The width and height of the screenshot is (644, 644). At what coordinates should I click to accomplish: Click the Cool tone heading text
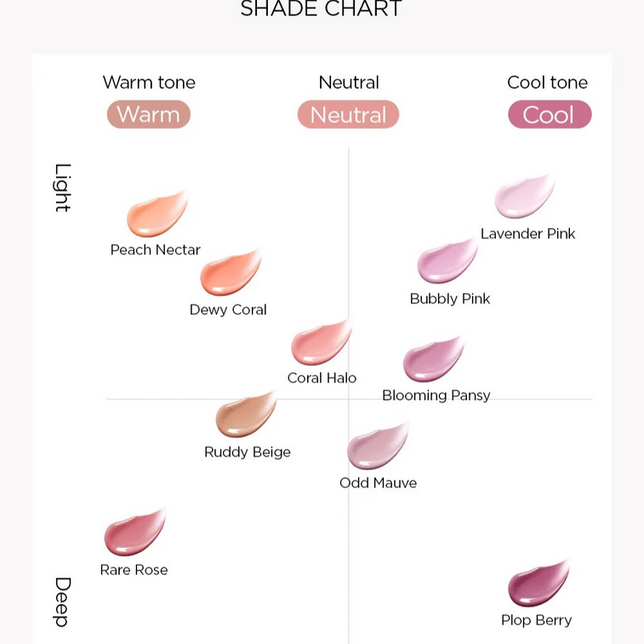pyautogui.click(x=547, y=83)
